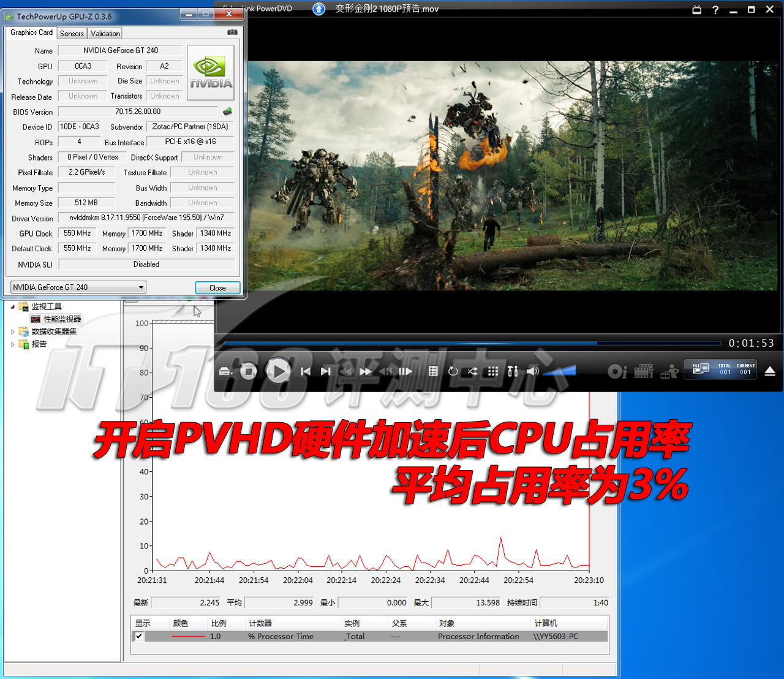Image resolution: width=784 pixels, height=679 pixels.
Task: Click the 持续时间 value 1:40
Action: click(575, 602)
